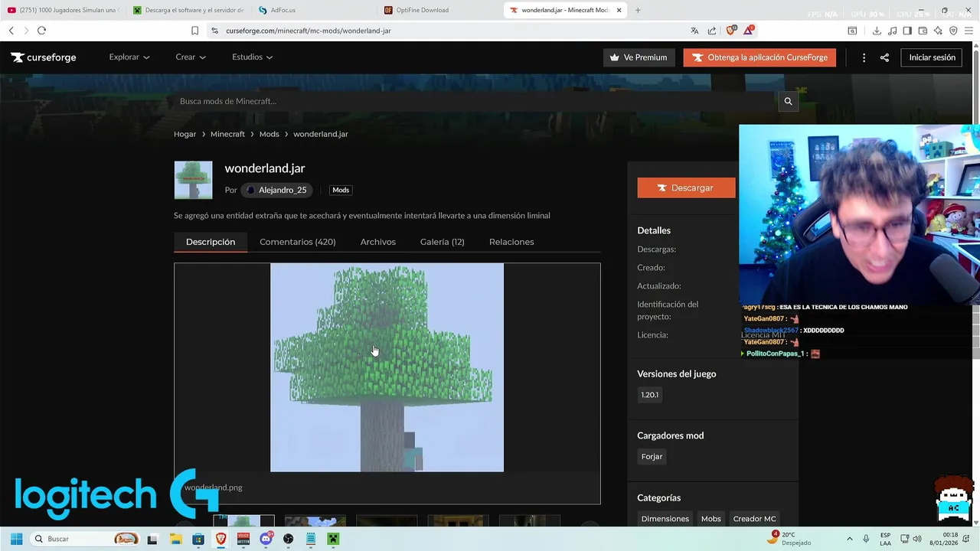980x551 pixels.
Task: Click the browser back arrow
Action: tap(11, 31)
